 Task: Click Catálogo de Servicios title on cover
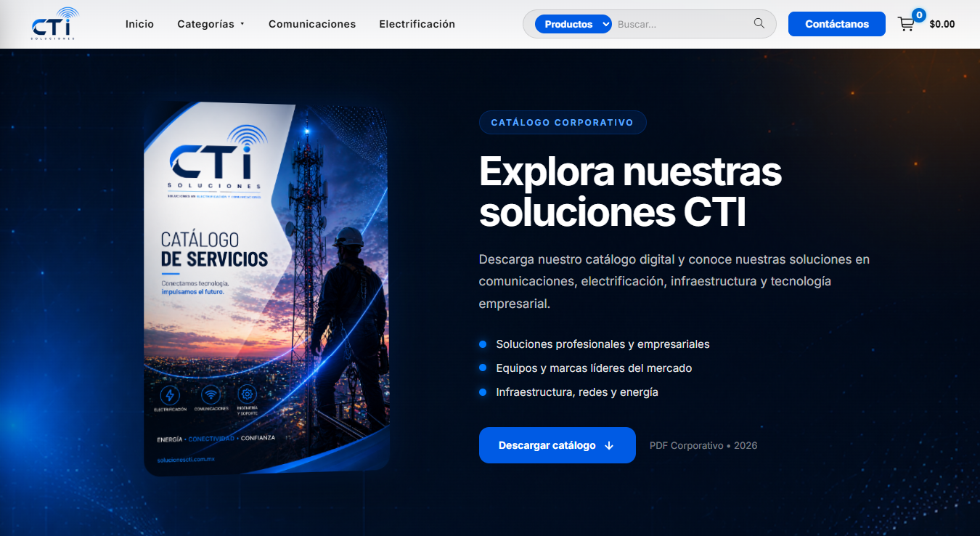pos(214,249)
